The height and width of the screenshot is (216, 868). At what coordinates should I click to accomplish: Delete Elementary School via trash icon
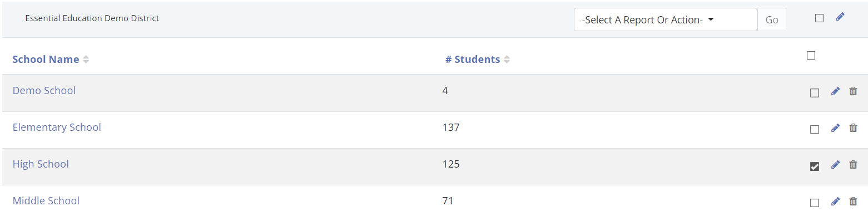[853, 128]
